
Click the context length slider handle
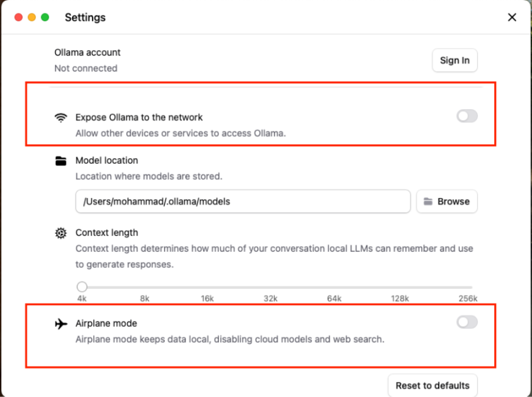coord(82,286)
